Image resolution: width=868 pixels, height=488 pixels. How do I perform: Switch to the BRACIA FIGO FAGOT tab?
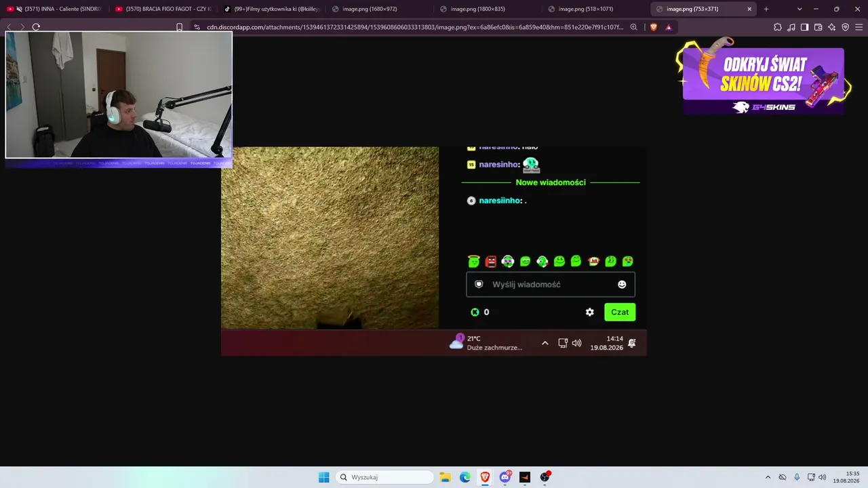tap(163, 9)
